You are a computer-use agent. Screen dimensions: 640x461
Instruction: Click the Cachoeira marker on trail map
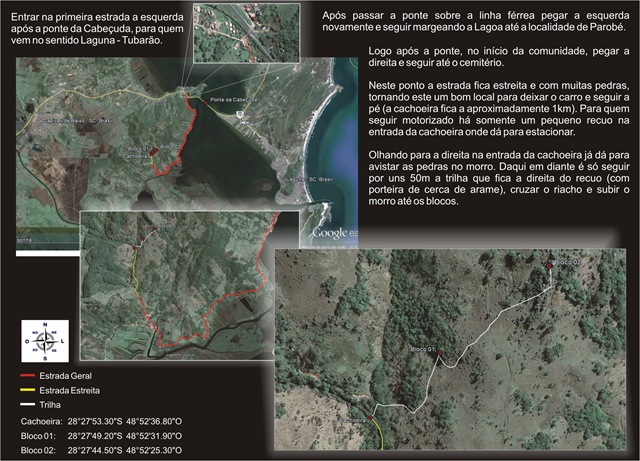point(370,418)
